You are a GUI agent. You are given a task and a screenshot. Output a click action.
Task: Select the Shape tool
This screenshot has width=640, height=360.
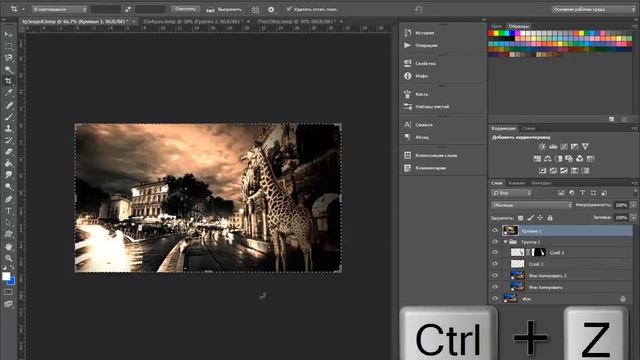(9, 234)
